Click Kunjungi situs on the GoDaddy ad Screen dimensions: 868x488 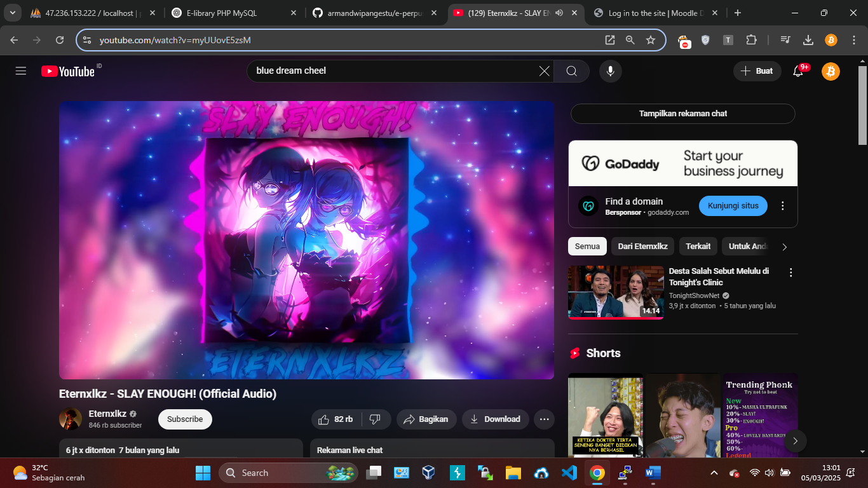click(x=733, y=206)
